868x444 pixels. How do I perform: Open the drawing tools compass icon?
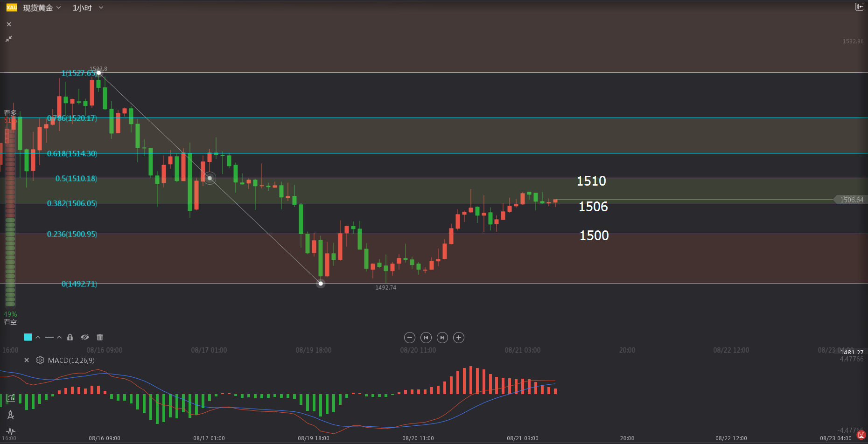point(11,415)
